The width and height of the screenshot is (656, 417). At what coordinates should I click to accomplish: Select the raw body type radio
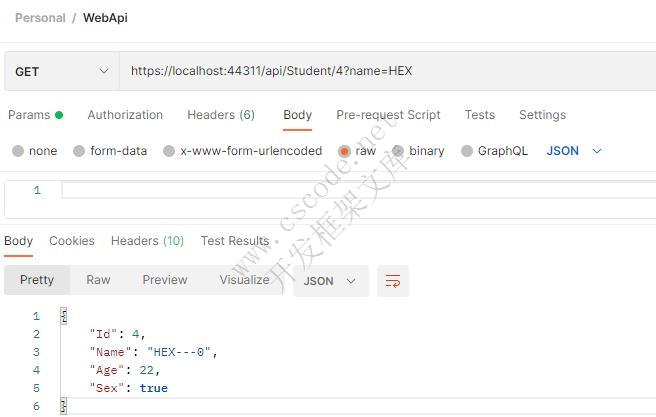pyautogui.click(x=344, y=151)
